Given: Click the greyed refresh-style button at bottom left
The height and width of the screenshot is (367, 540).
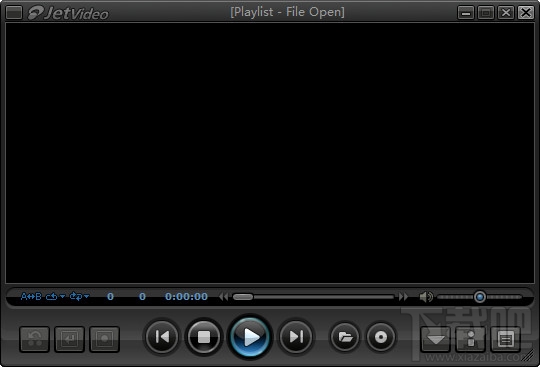Looking at the screenshot, I should tap(34, 339).
